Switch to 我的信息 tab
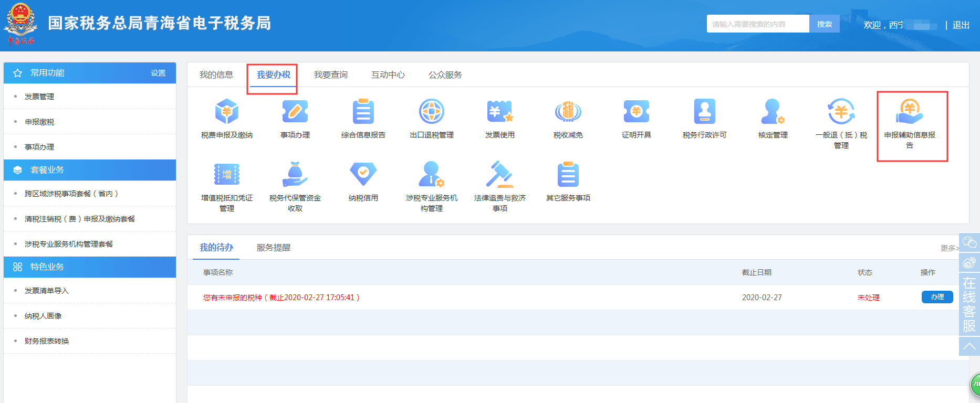 [216, 75]
